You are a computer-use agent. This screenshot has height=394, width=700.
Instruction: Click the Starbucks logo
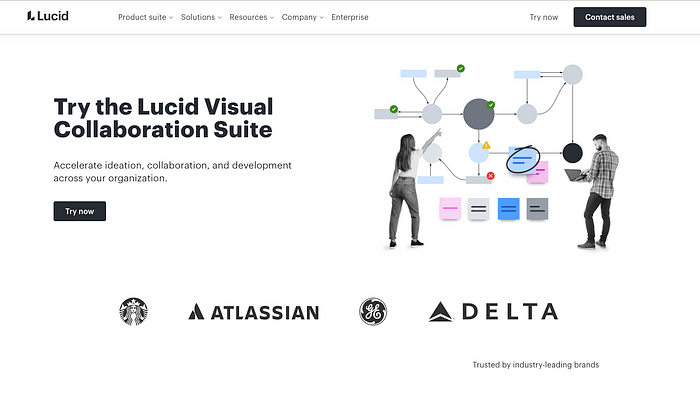[133, 311]
